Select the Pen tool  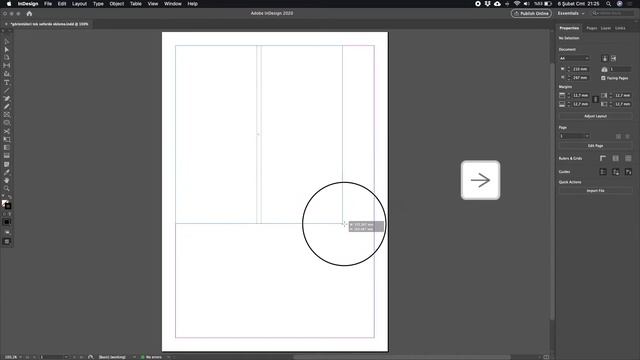[x=7, y=98]
